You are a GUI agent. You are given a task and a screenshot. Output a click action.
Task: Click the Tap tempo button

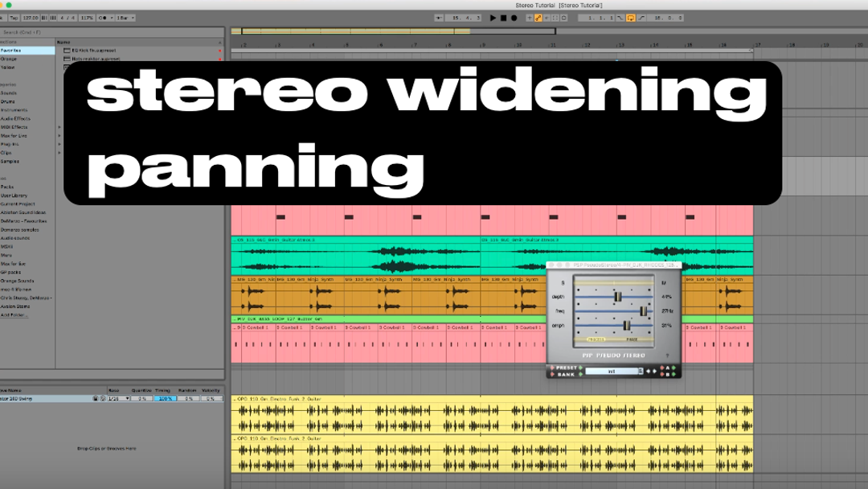pos(14,18)
